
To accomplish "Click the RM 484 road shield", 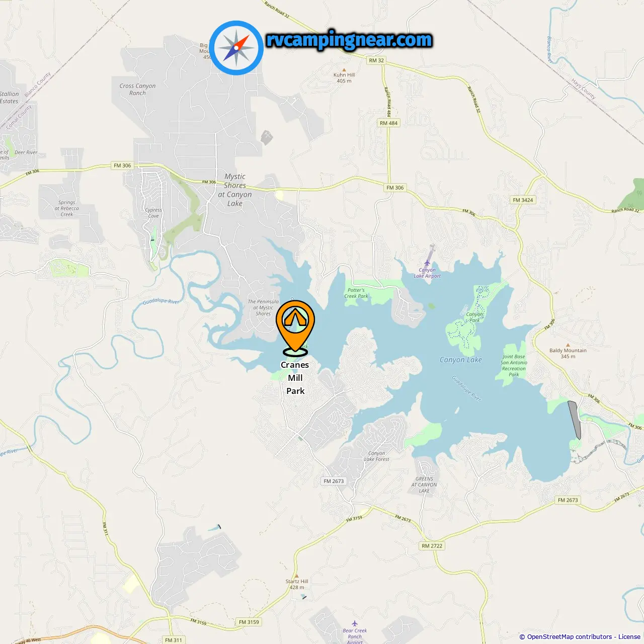I will click(388, 123).
